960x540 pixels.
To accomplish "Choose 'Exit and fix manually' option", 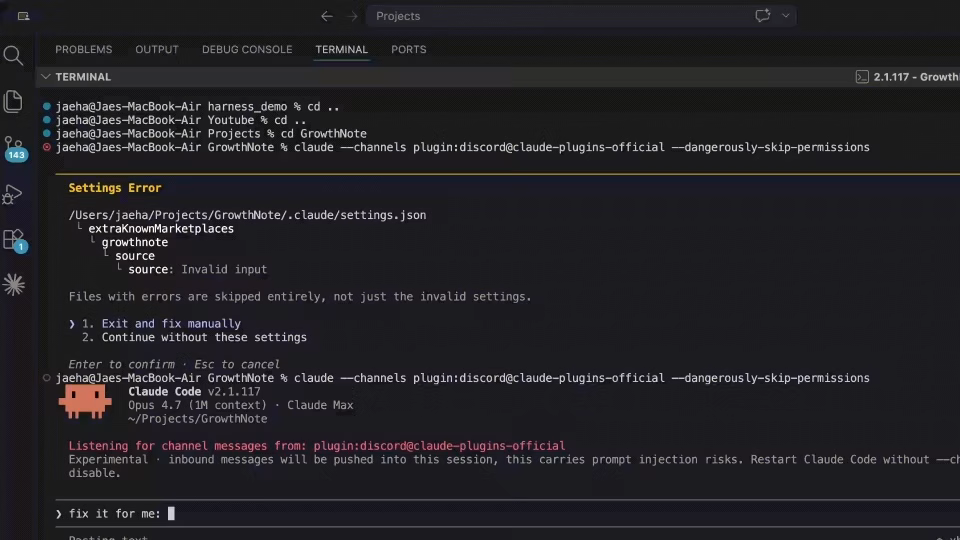I will tap(161, 323).
